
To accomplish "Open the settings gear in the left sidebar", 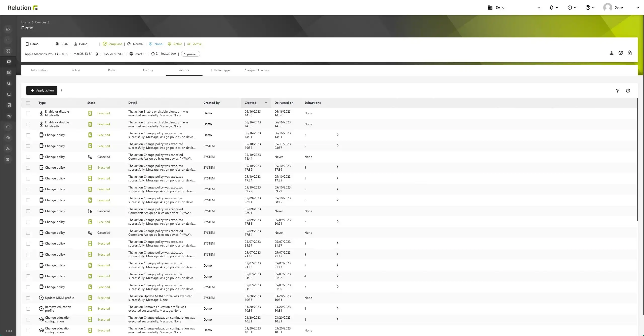I will tap(8, 160).
